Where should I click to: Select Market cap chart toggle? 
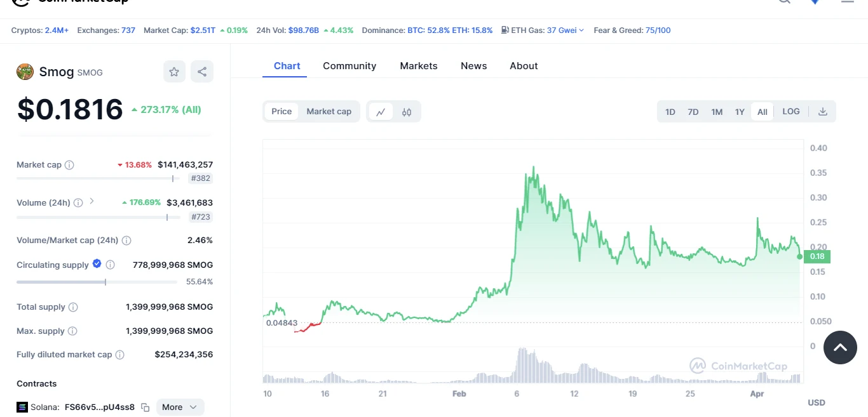click(x=329, y=112)
